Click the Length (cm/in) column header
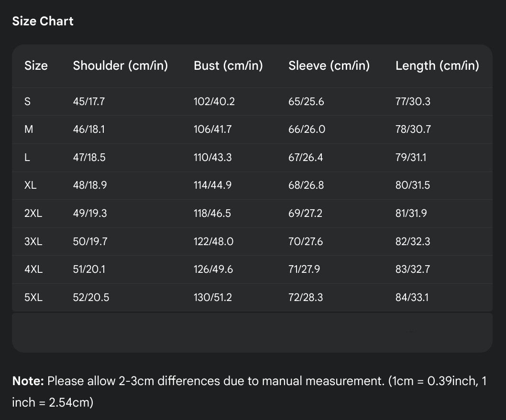 [437, 65]
